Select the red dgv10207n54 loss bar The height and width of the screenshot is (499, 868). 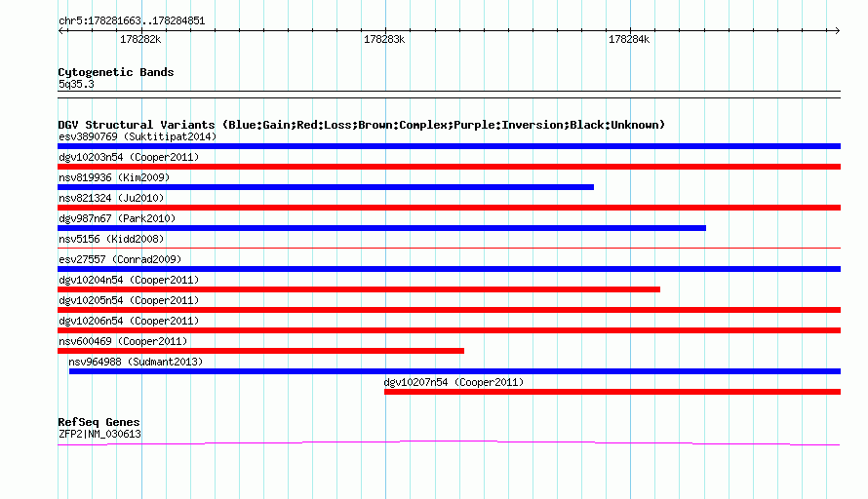point(612,392)
